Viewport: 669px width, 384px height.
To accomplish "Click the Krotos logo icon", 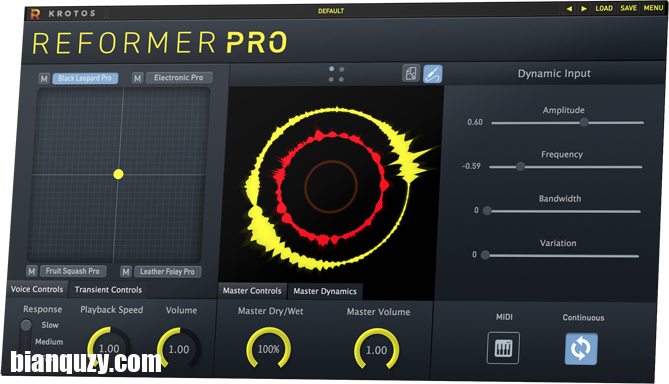I will (x=35, y=14).
